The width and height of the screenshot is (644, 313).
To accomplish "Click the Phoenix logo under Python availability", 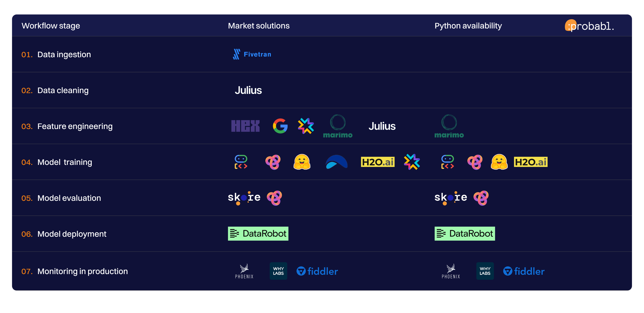I will pos(451,271).
